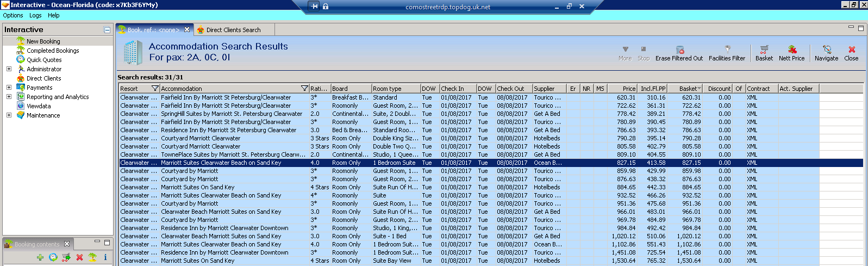The image size is (868, 266).
Task: Click the Navigate compass icon
Action: click(x=827, y=50)
